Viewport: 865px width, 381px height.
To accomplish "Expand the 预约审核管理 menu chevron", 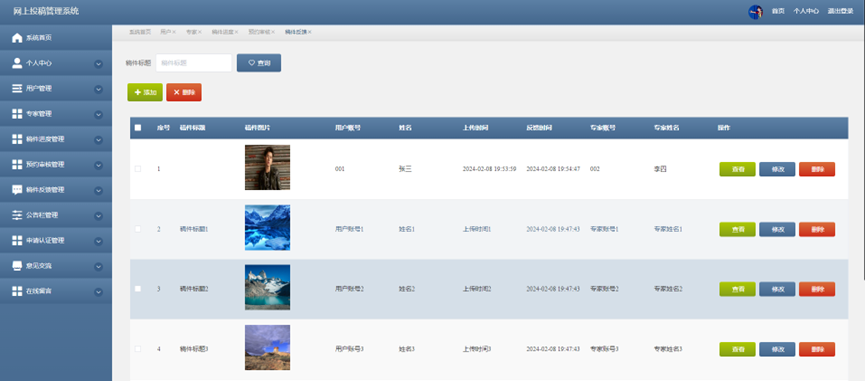I will [x=98, y=165].
